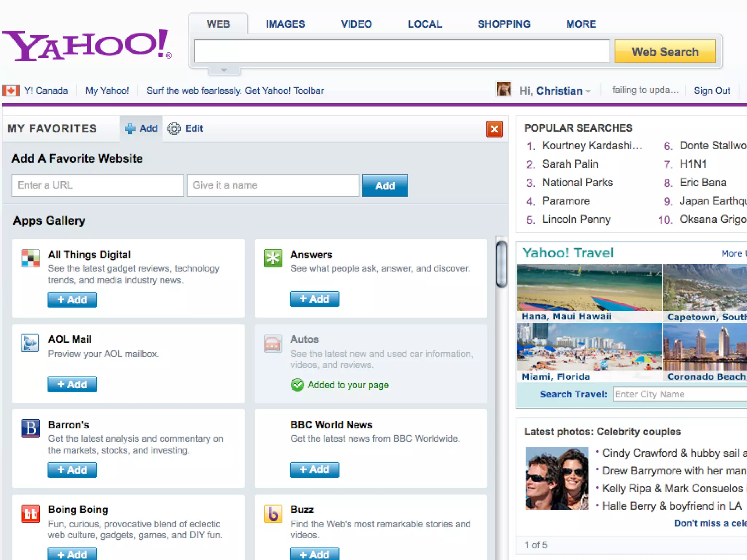Open popular search National Parks

[577, 183]
